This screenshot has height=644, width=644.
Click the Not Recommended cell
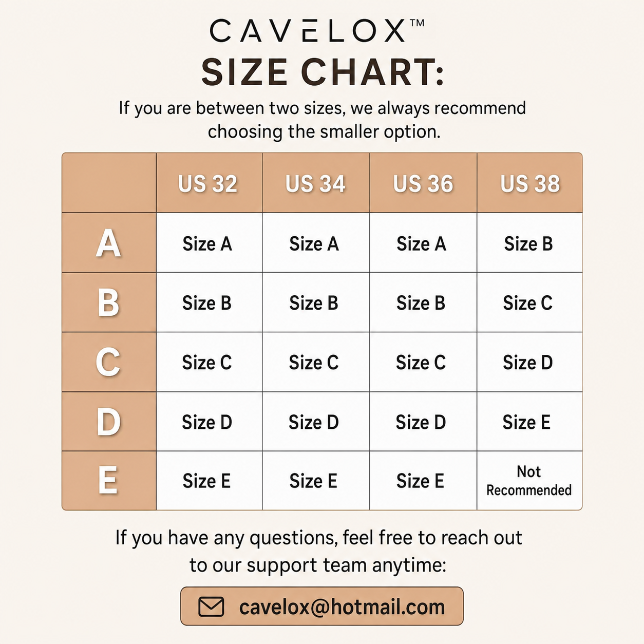pos(529,481)
